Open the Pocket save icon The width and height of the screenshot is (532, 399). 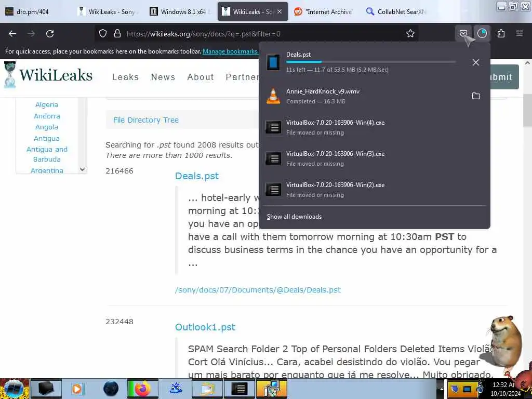[463, 34]
